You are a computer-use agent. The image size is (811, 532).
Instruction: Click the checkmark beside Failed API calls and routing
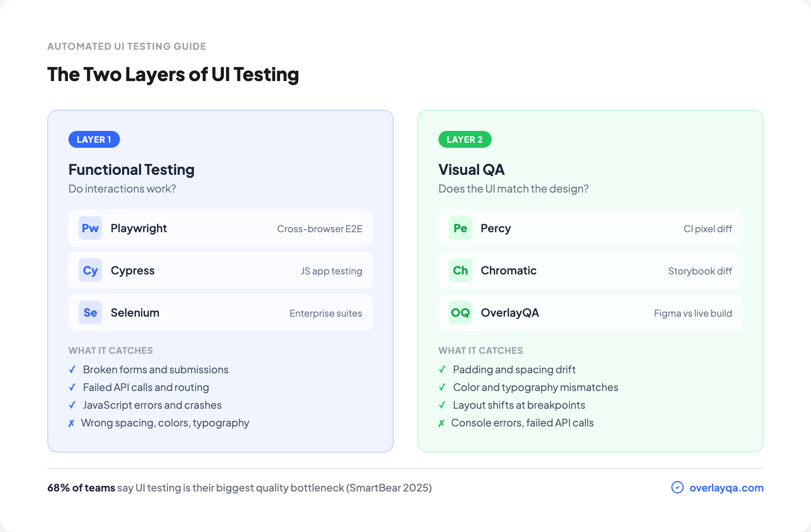pos(72,387)
